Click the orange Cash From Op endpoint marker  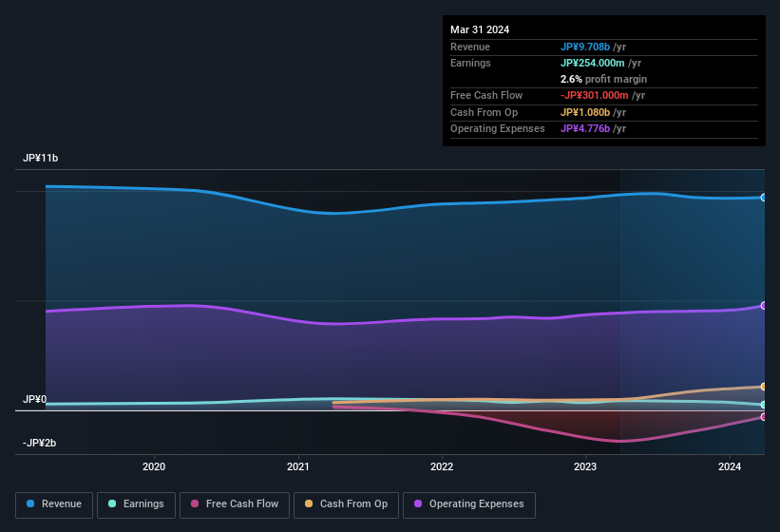click(763, 387)
